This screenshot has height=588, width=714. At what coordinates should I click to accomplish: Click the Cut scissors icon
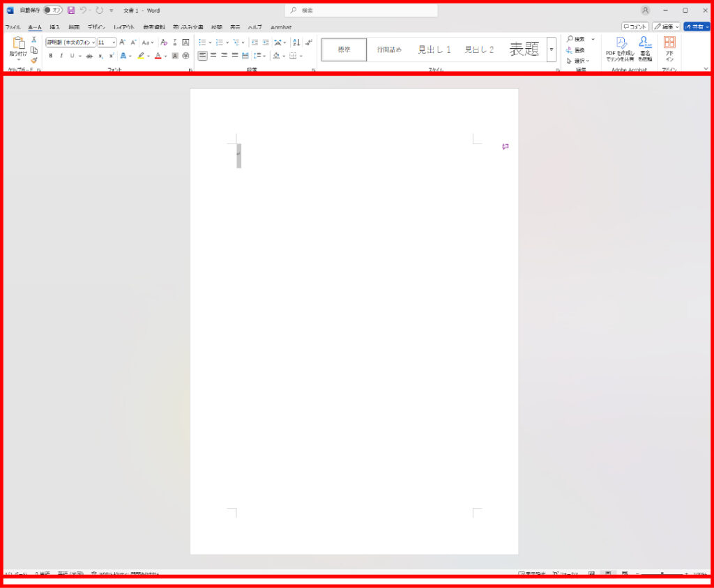pos(33,40)
